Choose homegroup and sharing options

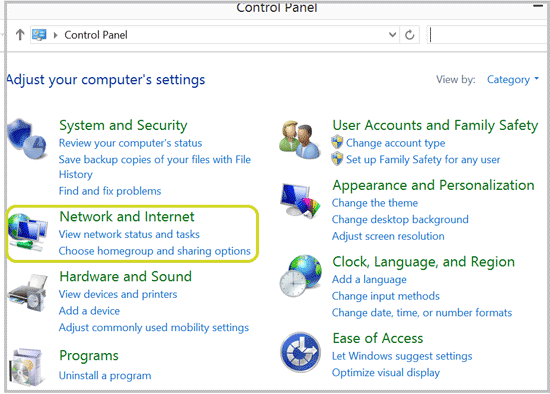click(155, 251)
